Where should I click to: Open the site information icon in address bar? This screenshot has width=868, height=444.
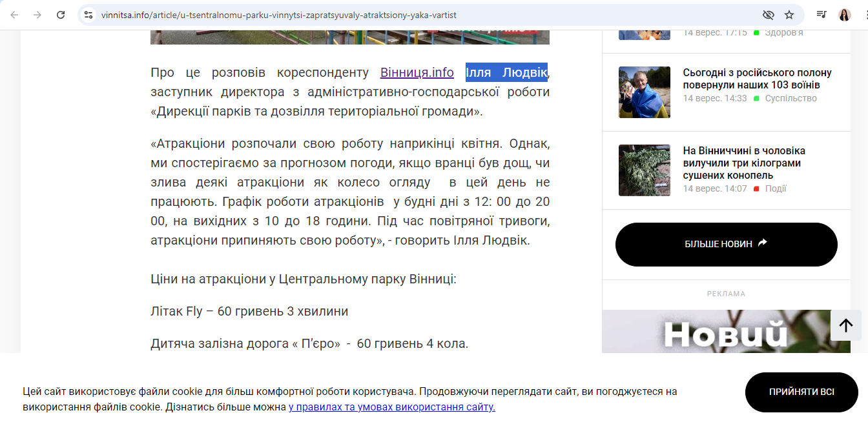tap(89, 15)
